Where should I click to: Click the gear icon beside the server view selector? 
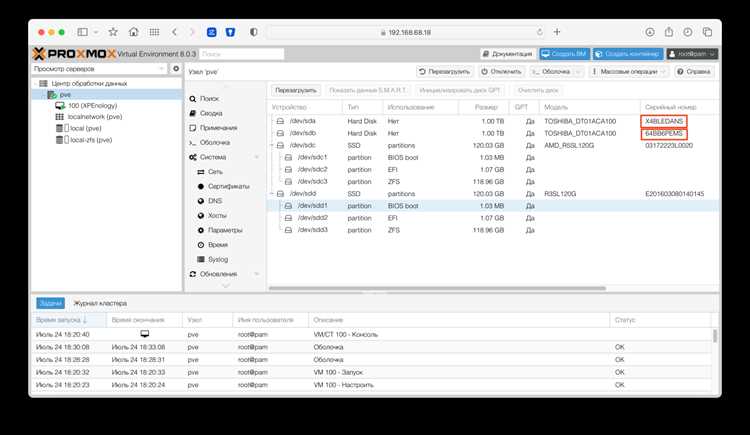point(176,69)
